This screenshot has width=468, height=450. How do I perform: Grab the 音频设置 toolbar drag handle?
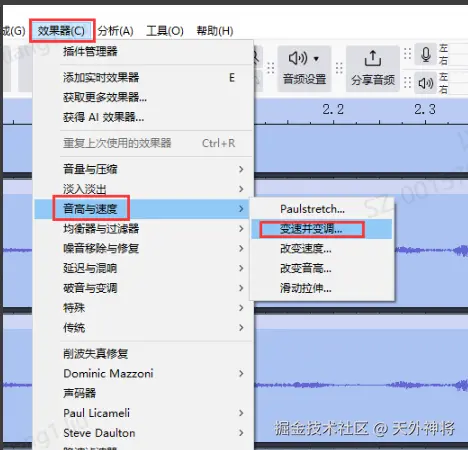pos(271,68)
